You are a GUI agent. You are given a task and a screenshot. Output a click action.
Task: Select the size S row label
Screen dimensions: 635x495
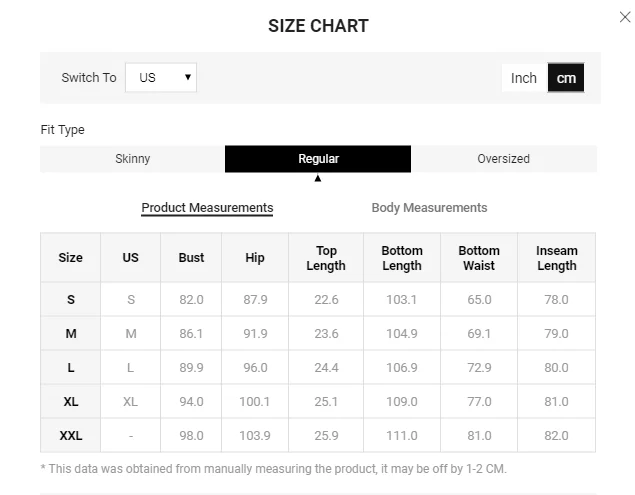coord(71,299)
